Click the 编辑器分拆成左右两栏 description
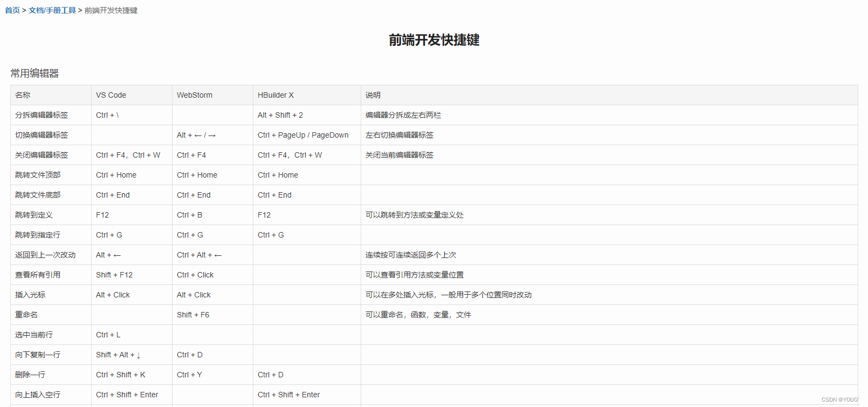This screenshot has width=868, height=407. [403, 115]
